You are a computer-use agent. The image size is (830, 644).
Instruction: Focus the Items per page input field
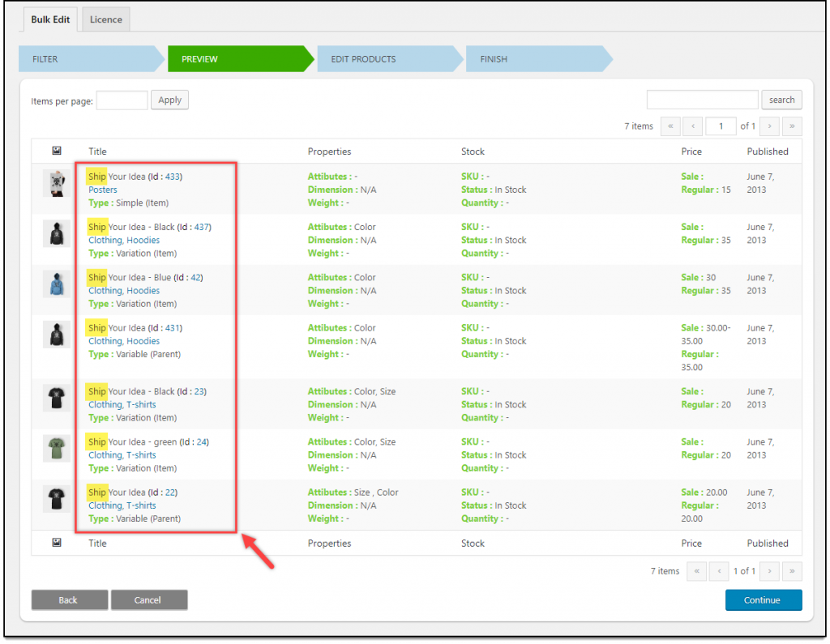122,100
